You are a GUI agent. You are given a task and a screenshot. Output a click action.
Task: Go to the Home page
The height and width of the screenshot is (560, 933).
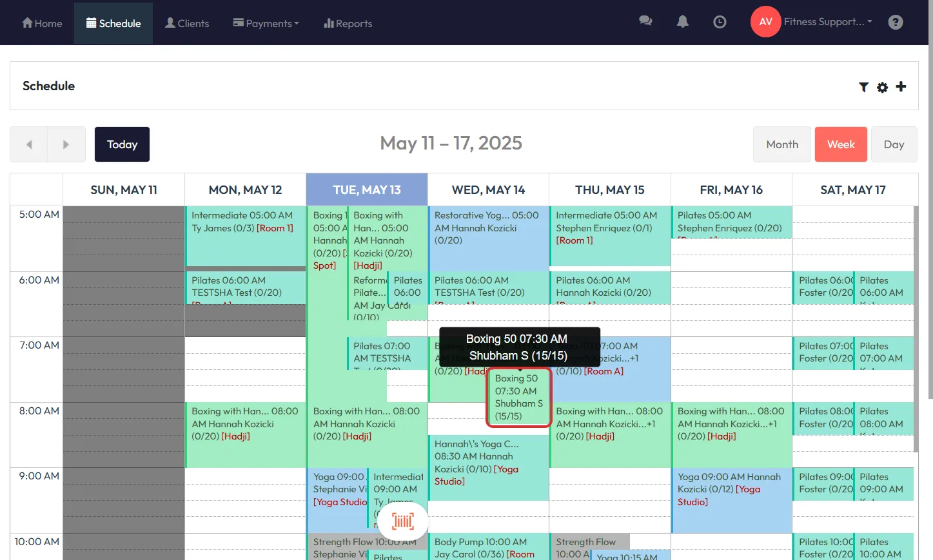pos(42,23)
